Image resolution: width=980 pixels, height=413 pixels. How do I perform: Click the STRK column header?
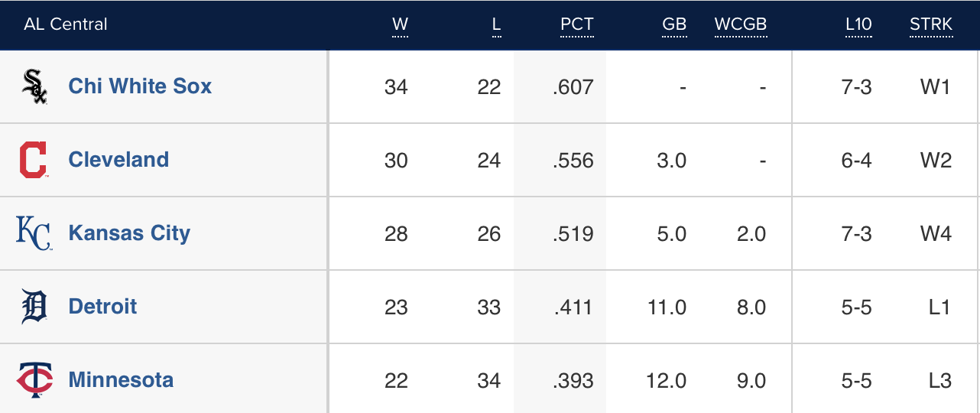coord(930,24)
